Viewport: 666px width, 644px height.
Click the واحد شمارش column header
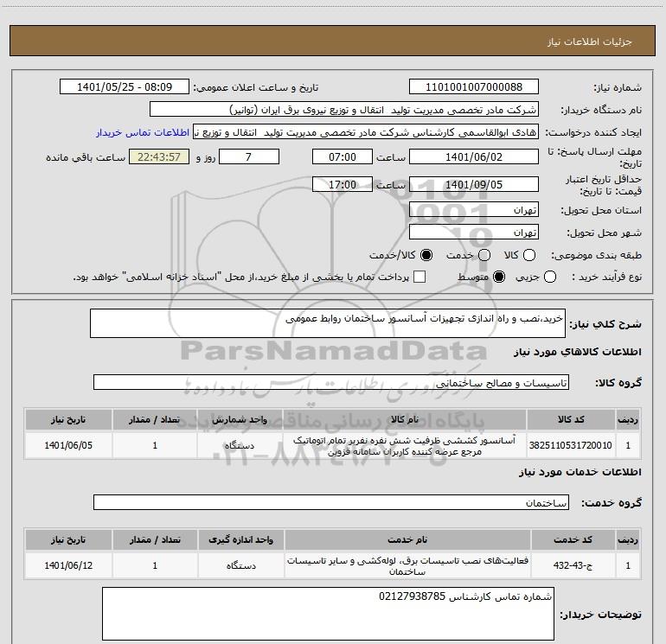click(240, 420)
